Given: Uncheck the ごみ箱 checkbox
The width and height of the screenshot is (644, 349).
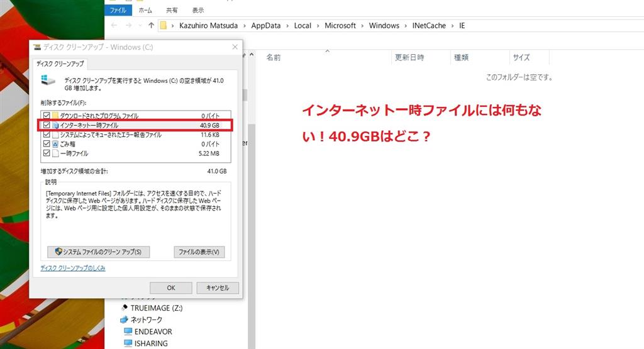Looking at the screenshot, I should (x=47, y=144).
